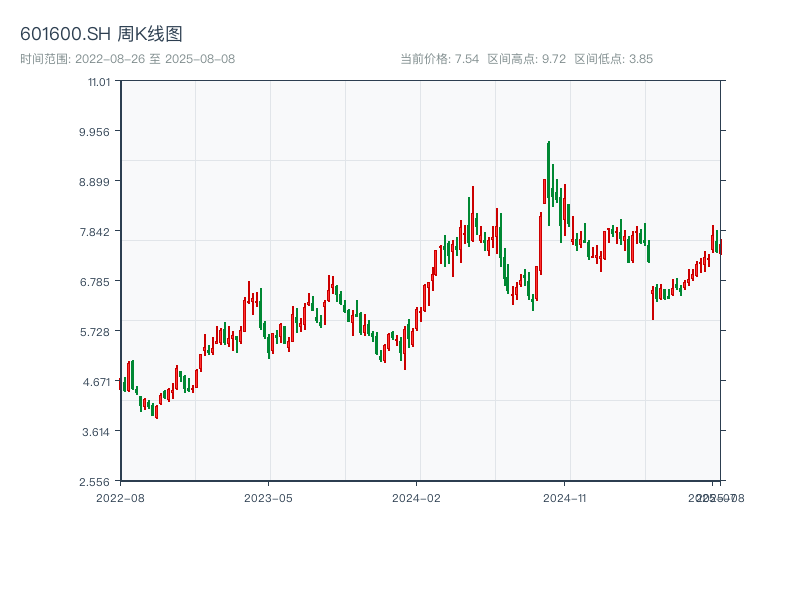Click the 当前价格 7.54 label
This screenshot has width=800, height=600.
coord(439,59)
